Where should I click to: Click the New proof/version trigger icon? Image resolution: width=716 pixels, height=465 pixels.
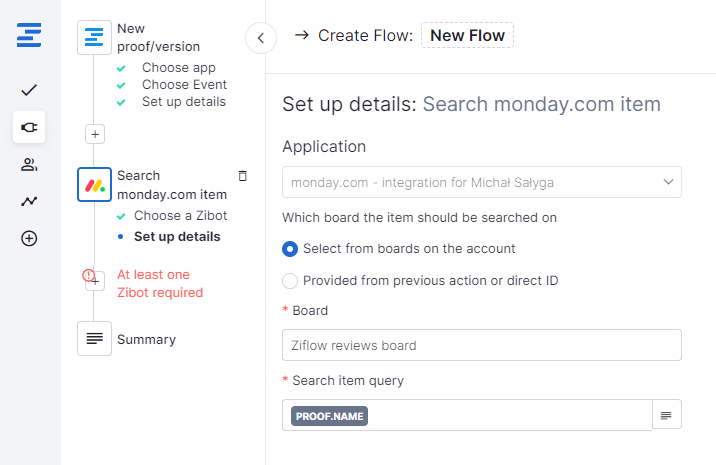click(94, 38)
